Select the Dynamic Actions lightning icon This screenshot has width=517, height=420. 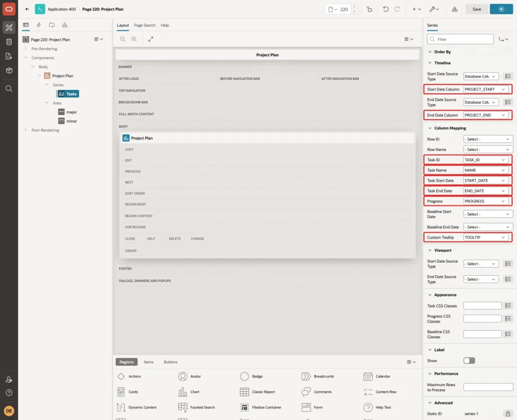[38, 25]
